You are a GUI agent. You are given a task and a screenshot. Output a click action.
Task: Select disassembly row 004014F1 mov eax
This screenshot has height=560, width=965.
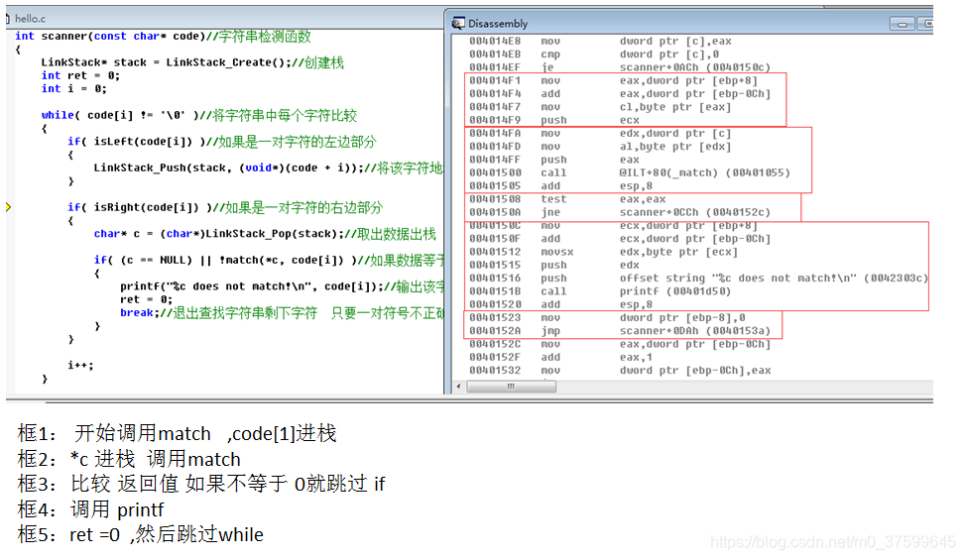[613, 80]
